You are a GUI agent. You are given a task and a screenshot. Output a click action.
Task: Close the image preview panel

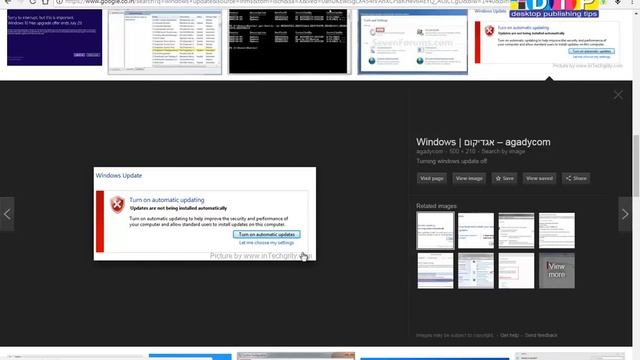point(618,95)
